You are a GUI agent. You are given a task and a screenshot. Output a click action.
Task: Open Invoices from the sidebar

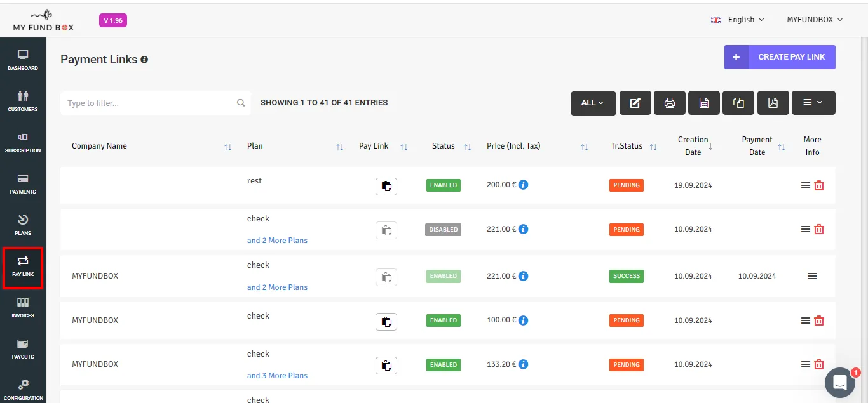pyautogui.click(x=23, y=307)
